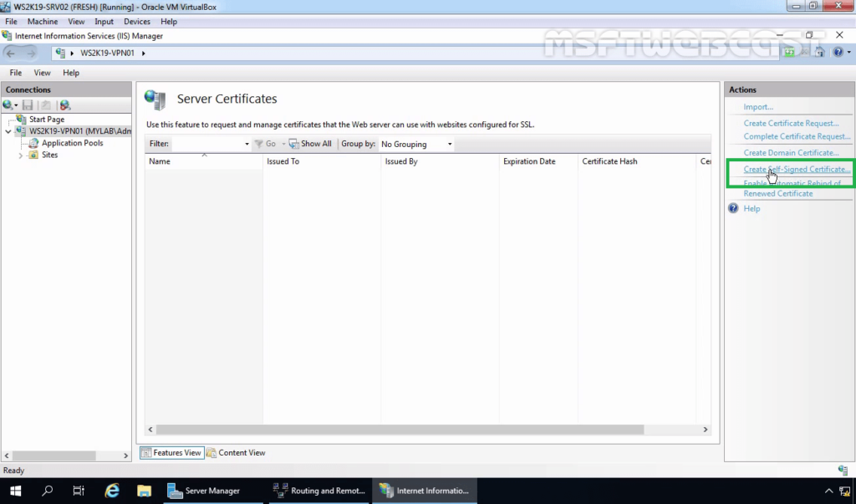Screen dimensions: 856x504
Task: Open the connect icon dropdown arrow in Connections
Action: pos(16,105)
